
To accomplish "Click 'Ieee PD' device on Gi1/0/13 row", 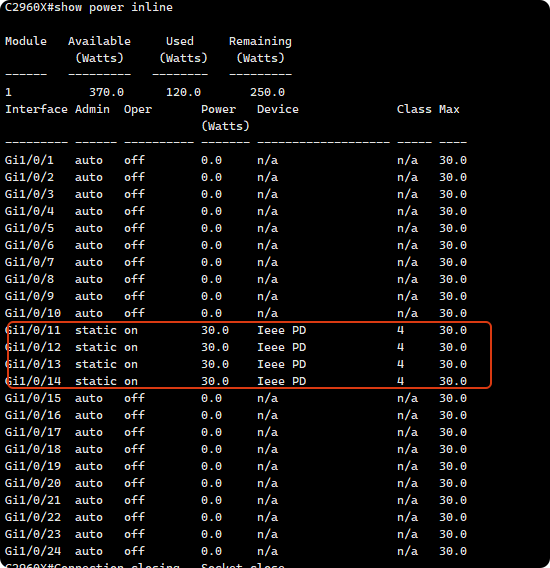I will tap(282, 364).
